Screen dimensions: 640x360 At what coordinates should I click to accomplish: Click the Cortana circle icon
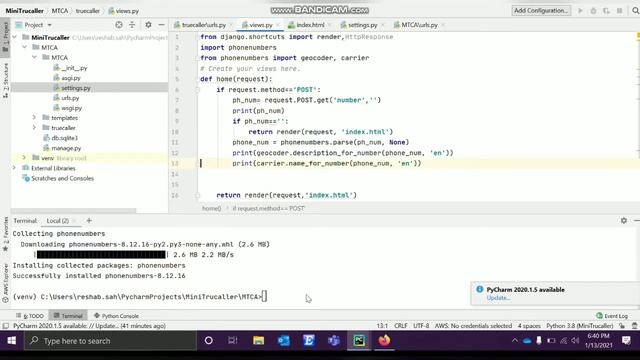tap(209, 340)
